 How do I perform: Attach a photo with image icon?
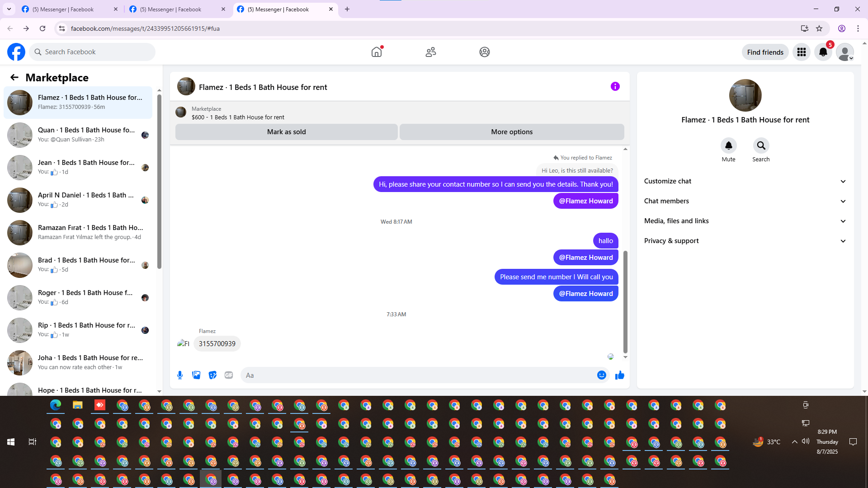(196, 375)
